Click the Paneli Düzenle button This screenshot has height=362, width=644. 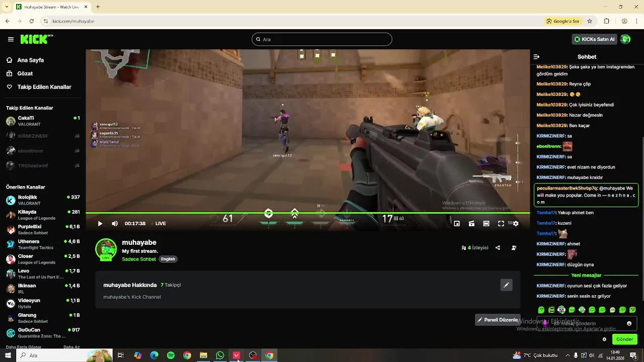point(498,320)
